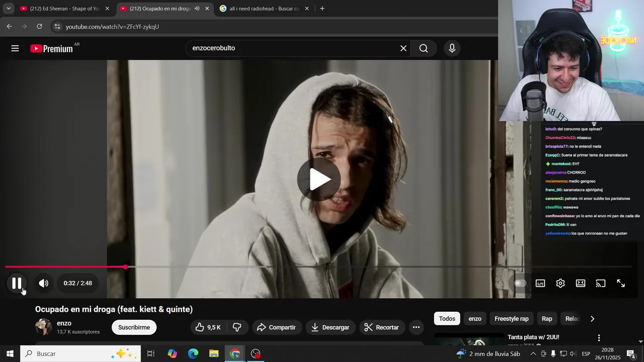This screenshot has width=644, height=362.
Task: Close the Ed Sheeran tab
Action: tap(107, 9)
